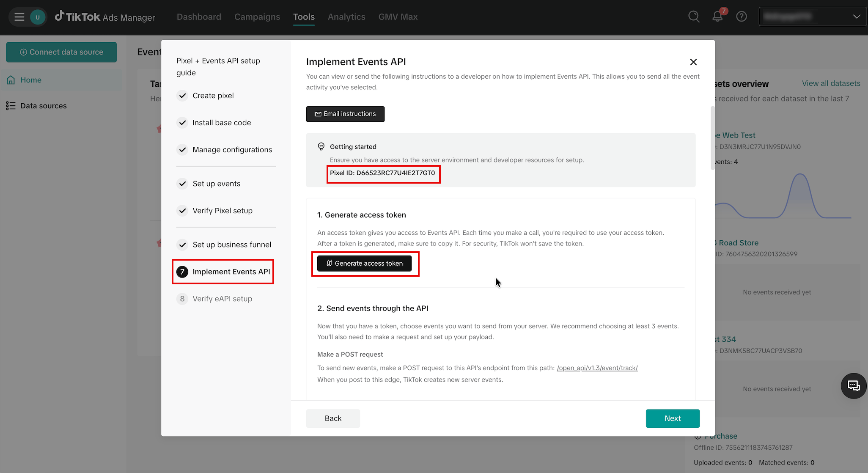The width and height of the screenshot is (868, 473).
Task: Click checkmark icon next to Manage configurations
Action: pyautogui.click(x=182, y=150)
